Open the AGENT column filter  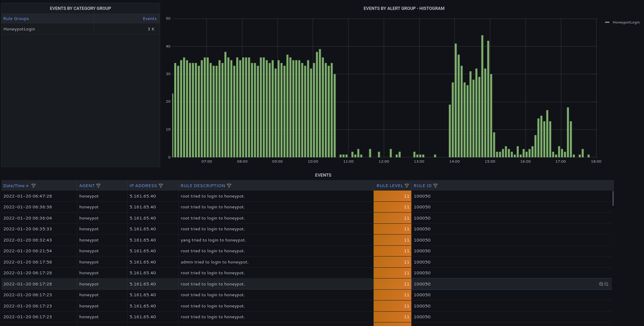pos(99,186)
